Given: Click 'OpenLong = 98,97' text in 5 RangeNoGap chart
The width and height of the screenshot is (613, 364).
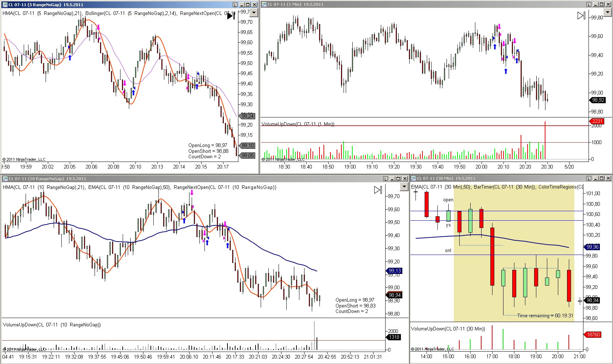Looking at the screenshot, I should [208, 145].
